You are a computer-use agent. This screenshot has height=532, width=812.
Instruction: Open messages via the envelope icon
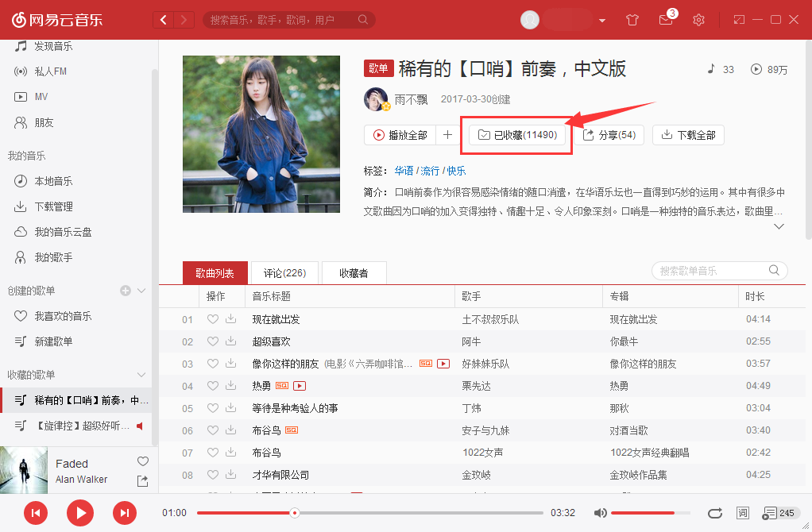click(x=666, y=19)
